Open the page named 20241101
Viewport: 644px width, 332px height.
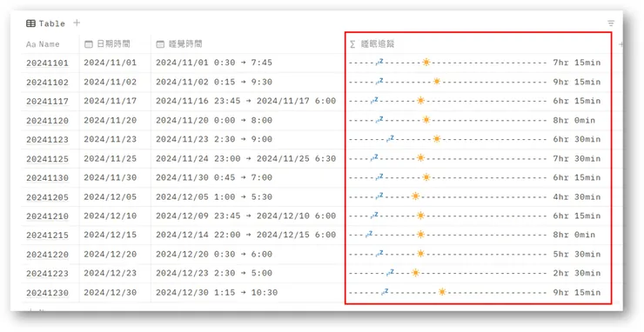pyautogui.click(x=47, y=63)
